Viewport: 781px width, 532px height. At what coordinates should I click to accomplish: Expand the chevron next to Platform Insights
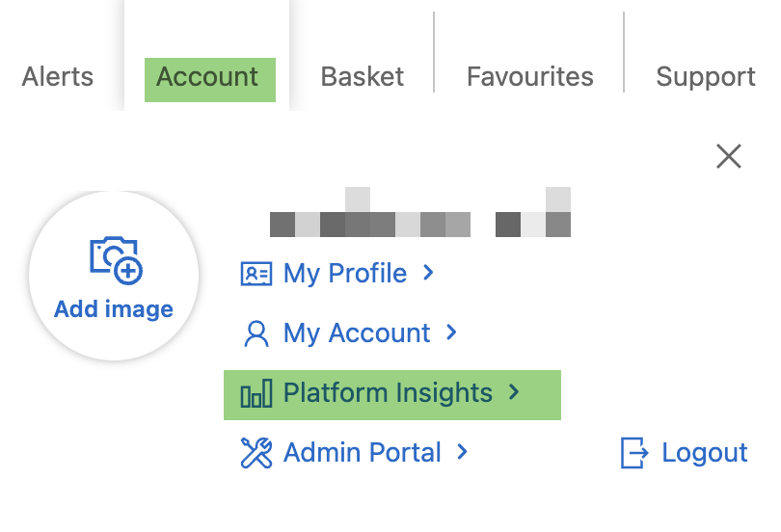click(x=514, y=393)
